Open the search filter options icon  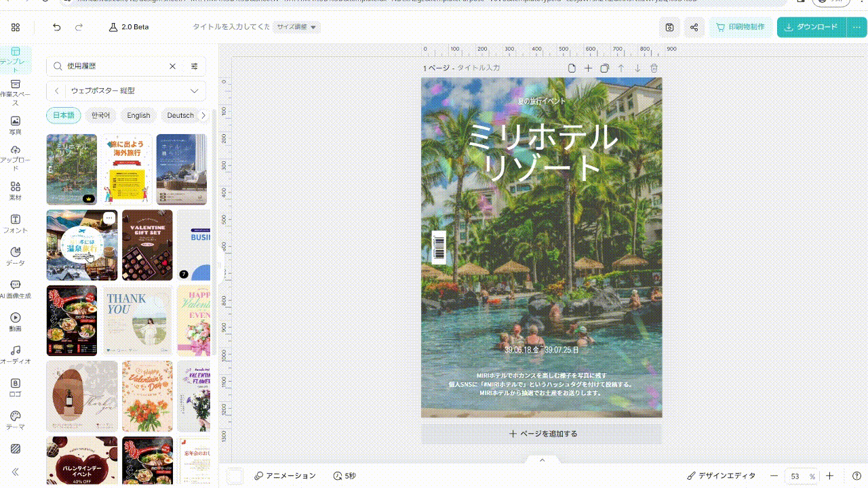coord(195,66)
